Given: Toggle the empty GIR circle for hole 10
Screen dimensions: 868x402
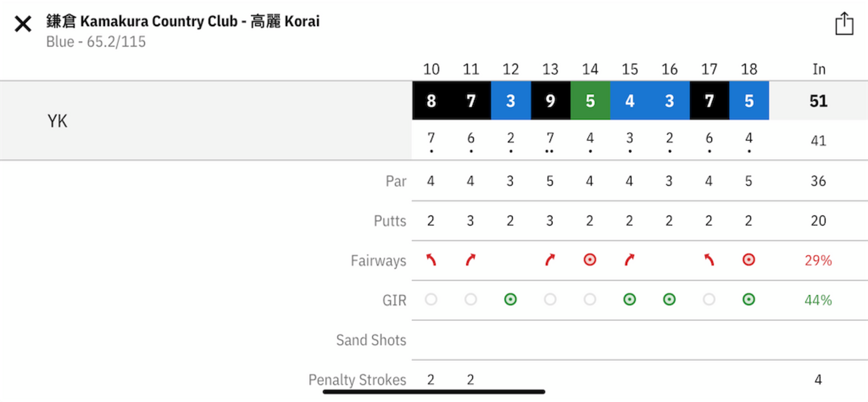Looking at the screenshot, I should coord(431,300).
